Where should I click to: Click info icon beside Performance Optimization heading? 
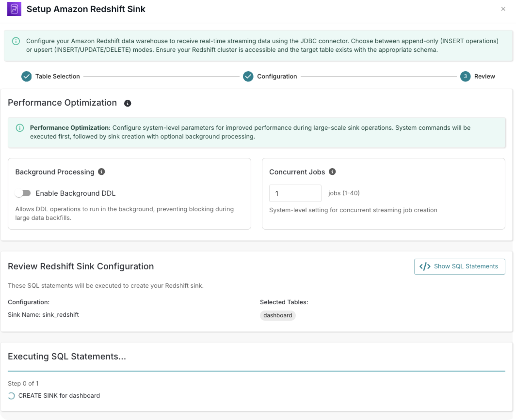pos(128,103)
